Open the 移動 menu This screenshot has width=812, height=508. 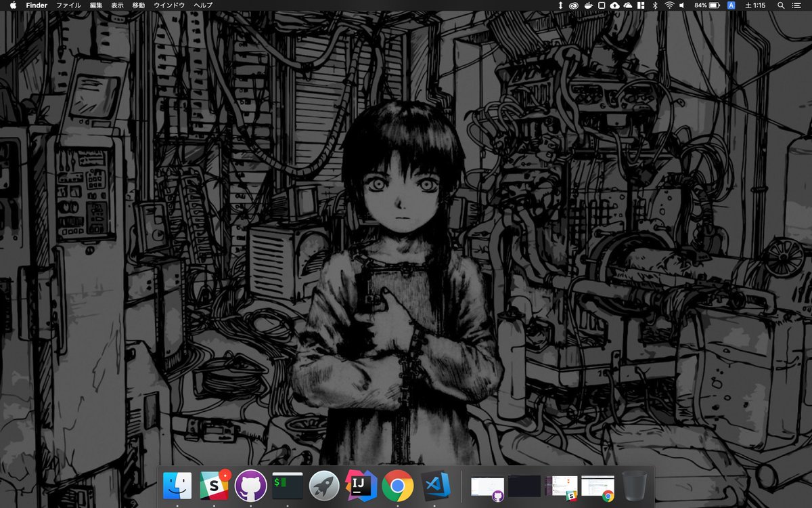(x=139, y=5)
